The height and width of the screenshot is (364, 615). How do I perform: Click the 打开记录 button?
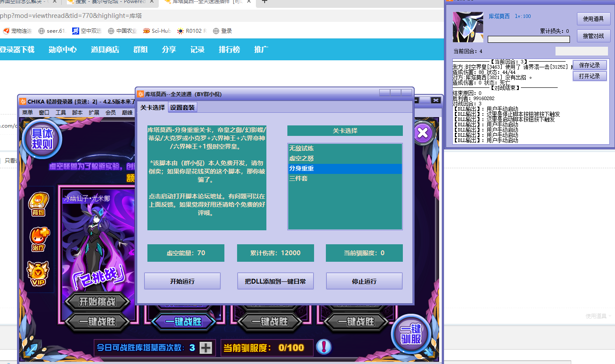coord(590,76)
